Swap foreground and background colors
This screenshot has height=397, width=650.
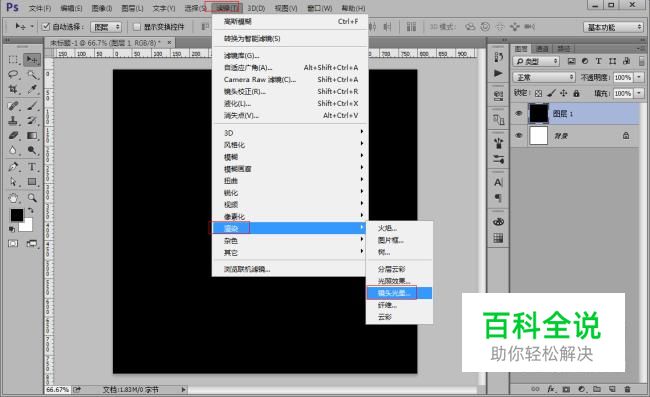point(31,211)
